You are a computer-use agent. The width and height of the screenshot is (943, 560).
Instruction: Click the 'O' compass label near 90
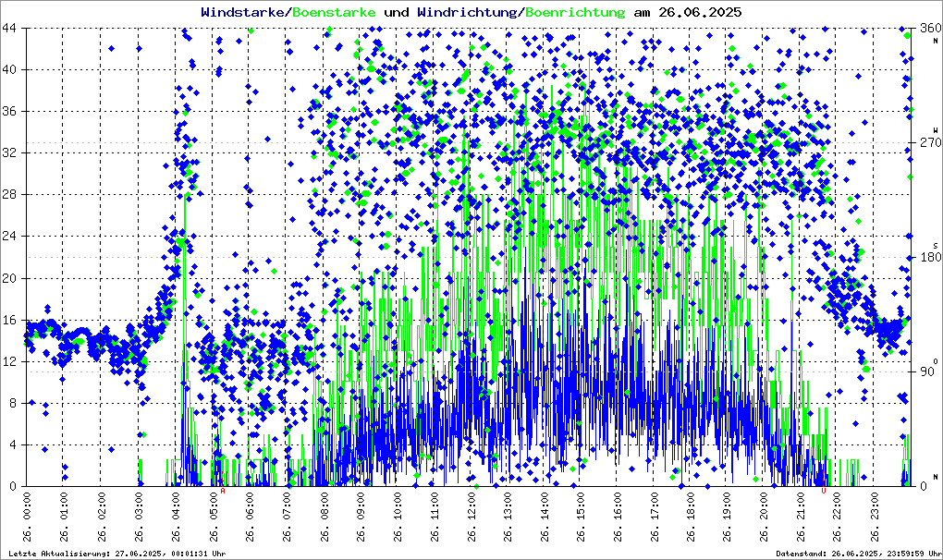coord(935,360)
